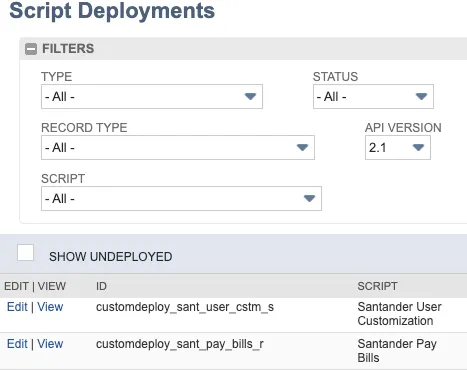Screen dimensions: 467x370
Task: Collapse the FILTERS section with minus icon
Action: (x=31, y=49)
